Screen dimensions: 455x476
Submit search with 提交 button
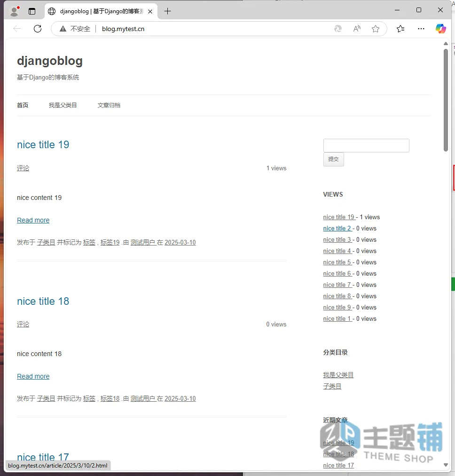coord(334,159)
